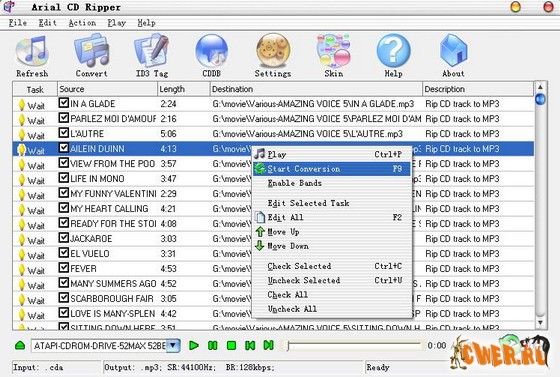
Task: Sort by the Length column header
Action: (x=184, y=89)
